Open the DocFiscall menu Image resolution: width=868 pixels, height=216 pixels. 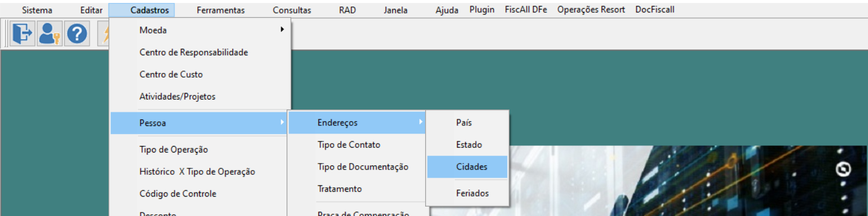coord(655,10)
